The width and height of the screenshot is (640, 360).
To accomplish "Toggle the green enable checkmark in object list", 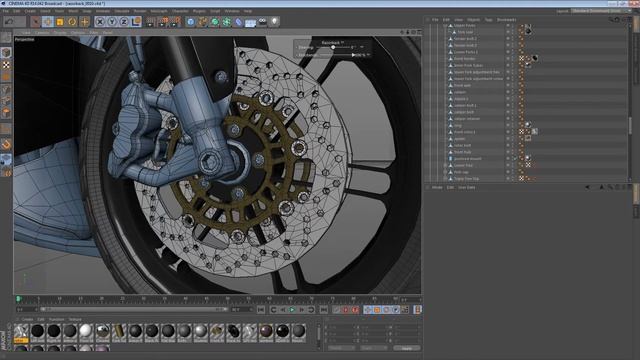I will click(x=516, y=158).
